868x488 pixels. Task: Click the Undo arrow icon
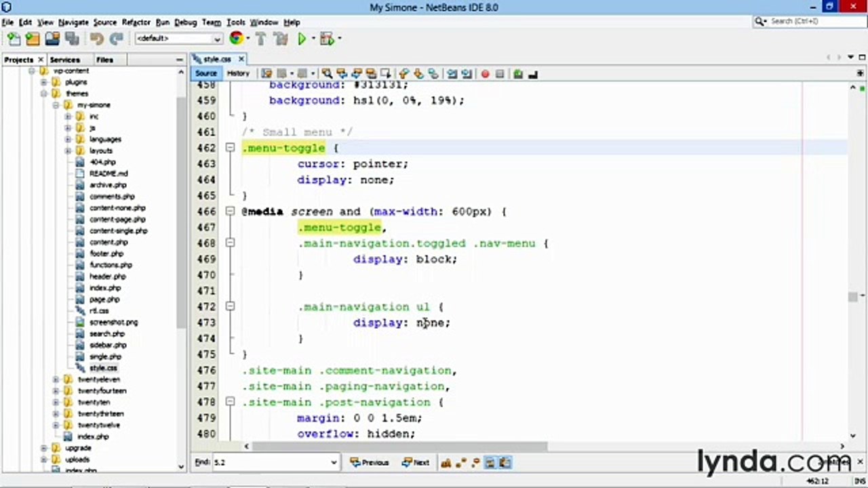[x=96, y=39]
